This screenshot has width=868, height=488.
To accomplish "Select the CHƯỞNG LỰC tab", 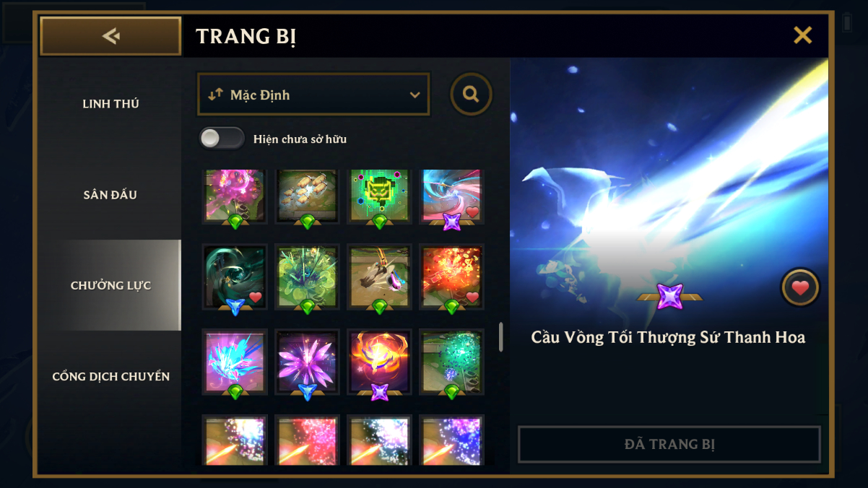I will 110,285.
